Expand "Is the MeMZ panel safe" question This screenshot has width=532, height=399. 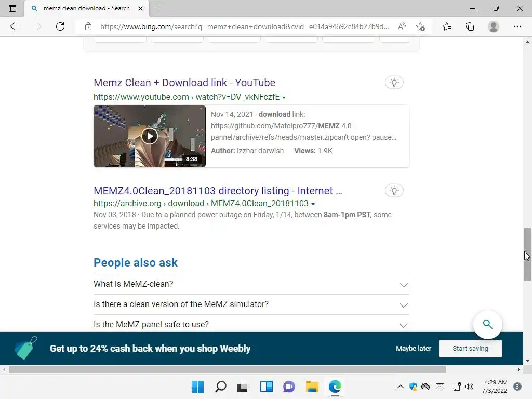[251, 324]
